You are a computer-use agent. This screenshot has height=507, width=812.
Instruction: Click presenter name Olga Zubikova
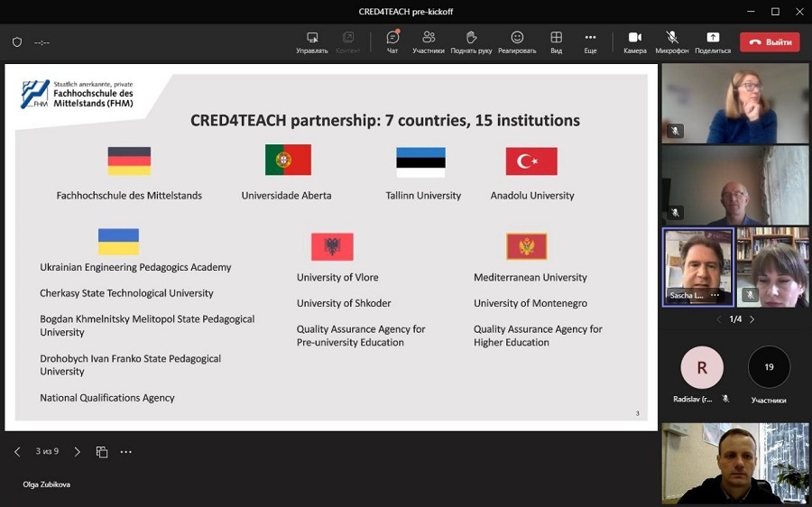tap(47, 484)
